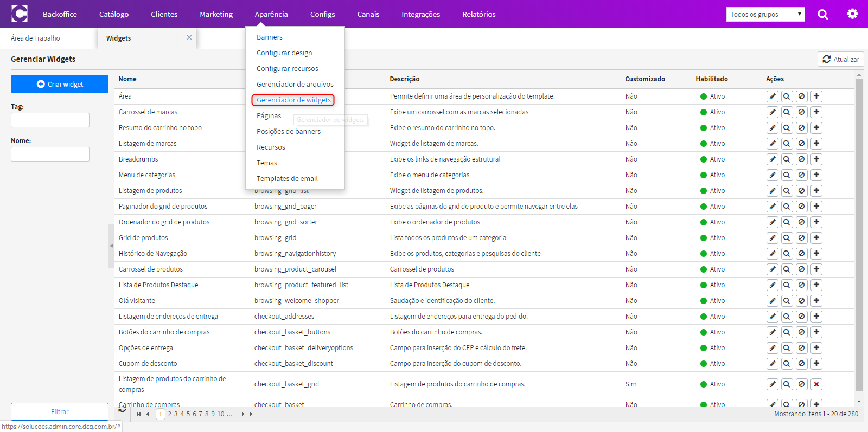Screen dimensions: 868x432
Task: Edit Lista de Produtos Destaque widget
Action: (x=773, y=285)
